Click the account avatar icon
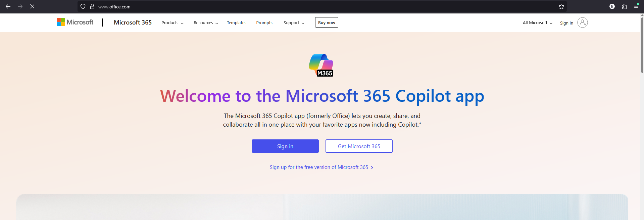Screen dimensions: 644x220 pyautogui.click(x=583, y=23)
